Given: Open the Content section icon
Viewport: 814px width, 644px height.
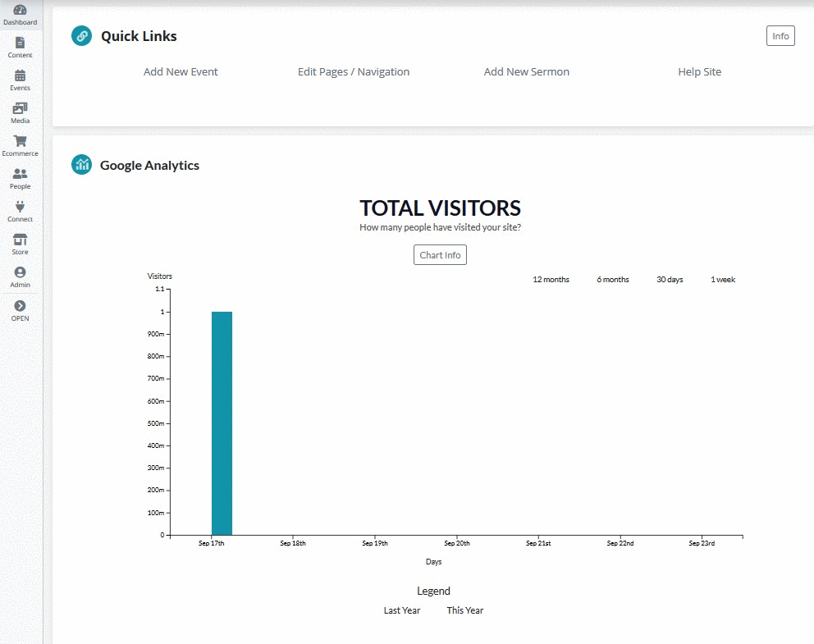Looking at the screenshot, I should 20,43.
